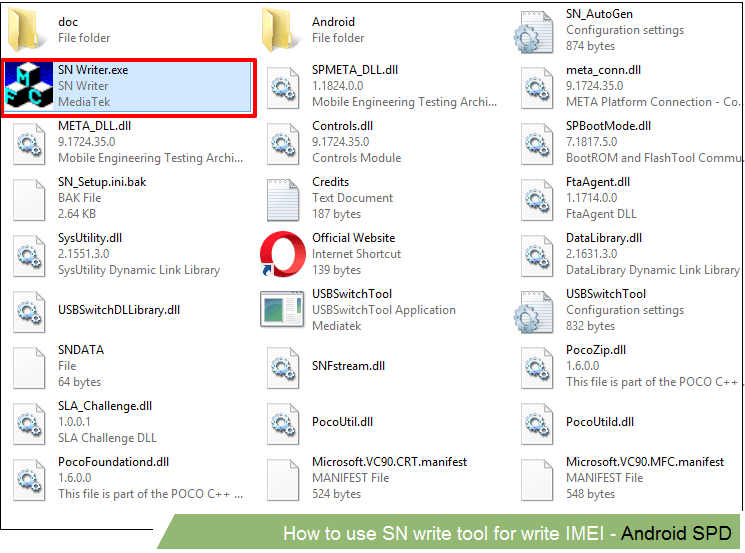Select the PocoUtil.dll file icon
The height and width of the screenshot is (553, 745).
coord(283,424)
